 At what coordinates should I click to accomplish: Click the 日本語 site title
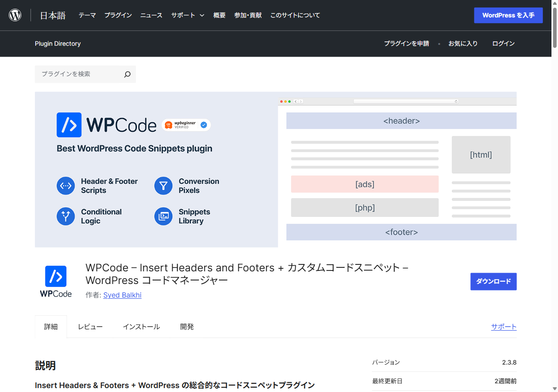pyautogui.click(x=53, y=15)
